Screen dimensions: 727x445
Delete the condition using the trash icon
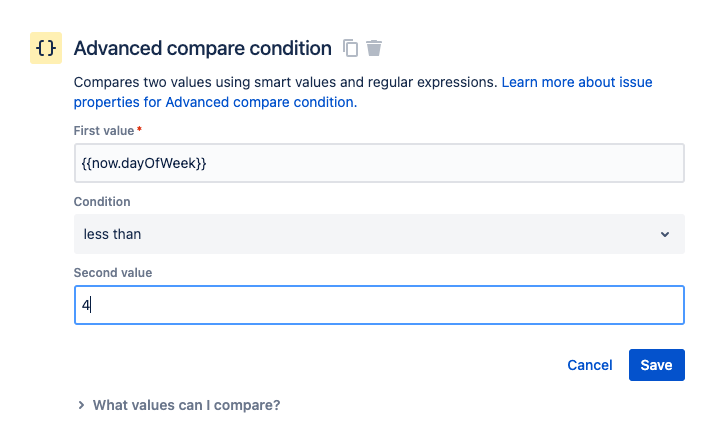pyautogui.click(x=374, y=48)
